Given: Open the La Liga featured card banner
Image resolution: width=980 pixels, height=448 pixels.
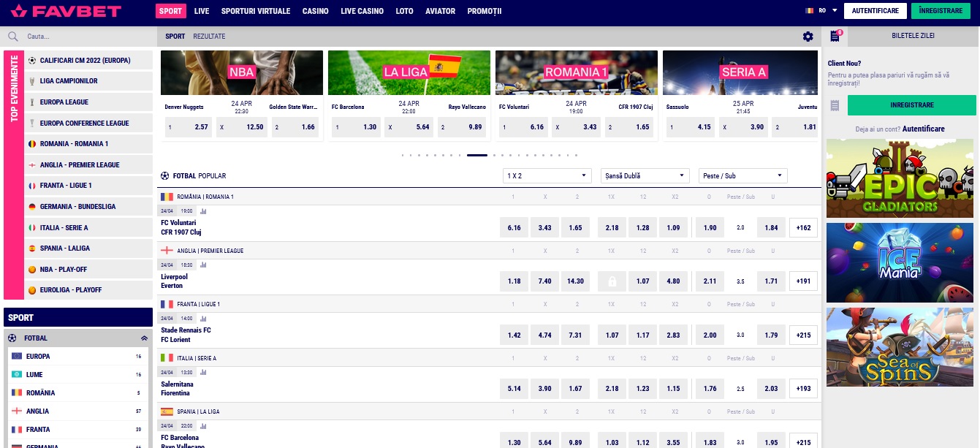Looking at the screenshot, I should [x=409, y=72].
